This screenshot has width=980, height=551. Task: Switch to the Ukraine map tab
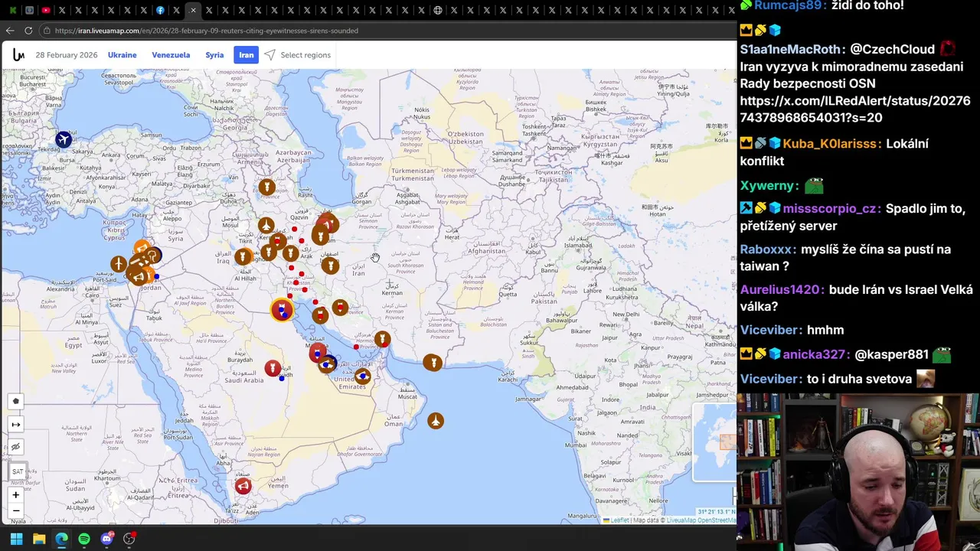click(122, 55)
